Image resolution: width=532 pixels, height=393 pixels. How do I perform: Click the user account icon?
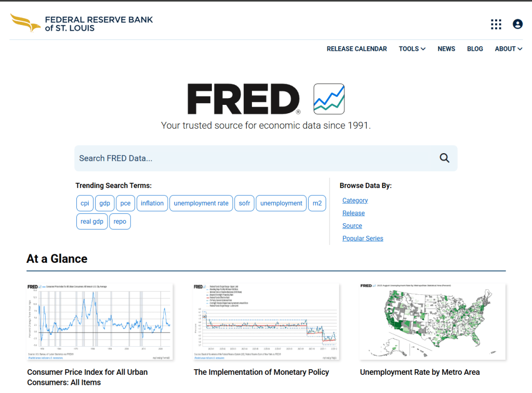pyautogui.click(x=517, y=24)
